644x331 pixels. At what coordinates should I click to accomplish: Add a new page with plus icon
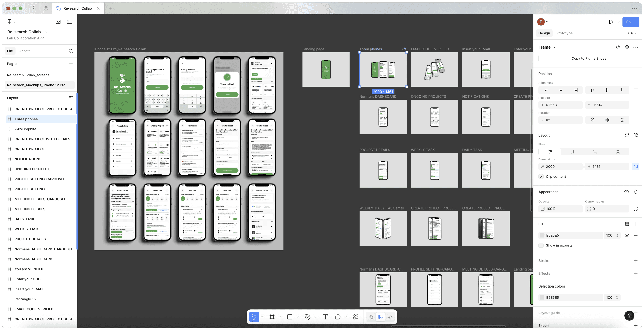point(71,64)
